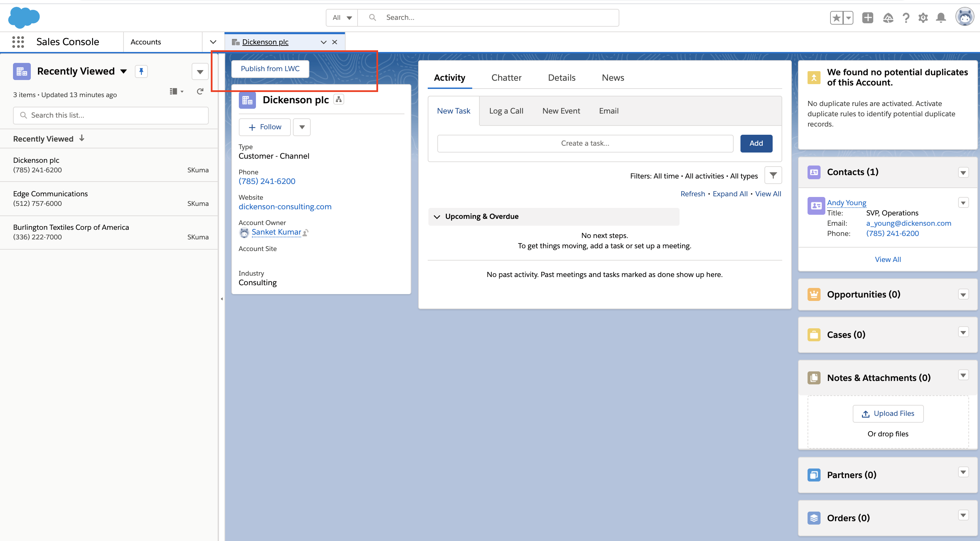Select the Email activity tab
The image size is (980, 541).
click(x=609, y=111)
